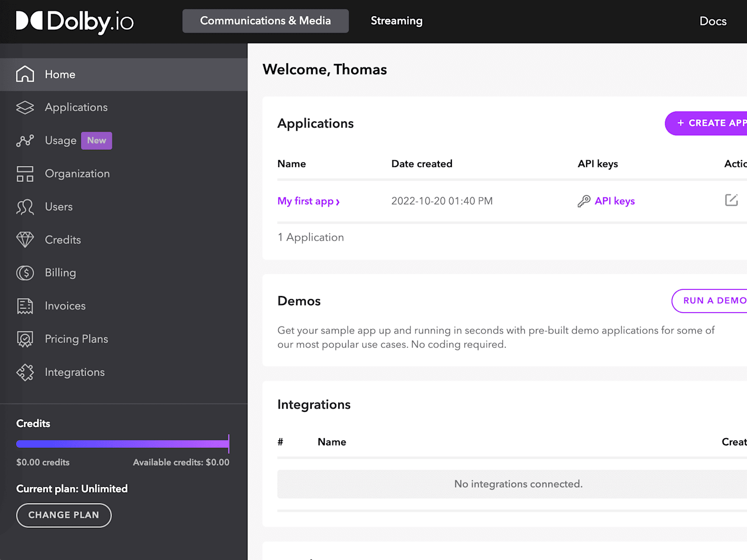
Task: Click the date 2022-10-20 01:40 PM
Action: tap(442, 201)
